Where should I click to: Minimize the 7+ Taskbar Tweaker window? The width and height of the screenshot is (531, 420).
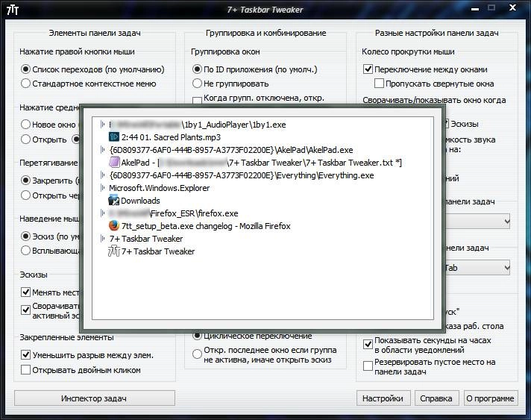[x=475, y=8]
